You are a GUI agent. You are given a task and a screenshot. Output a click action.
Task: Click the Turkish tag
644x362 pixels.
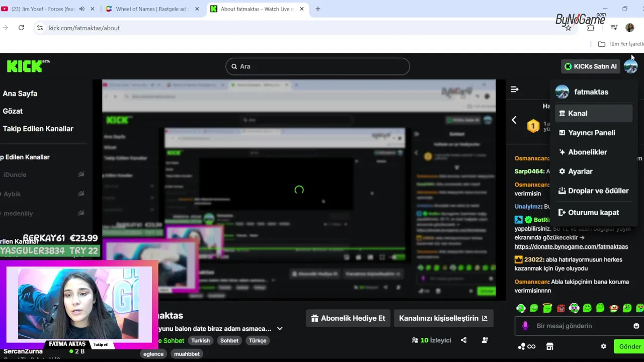pos(200,340)
